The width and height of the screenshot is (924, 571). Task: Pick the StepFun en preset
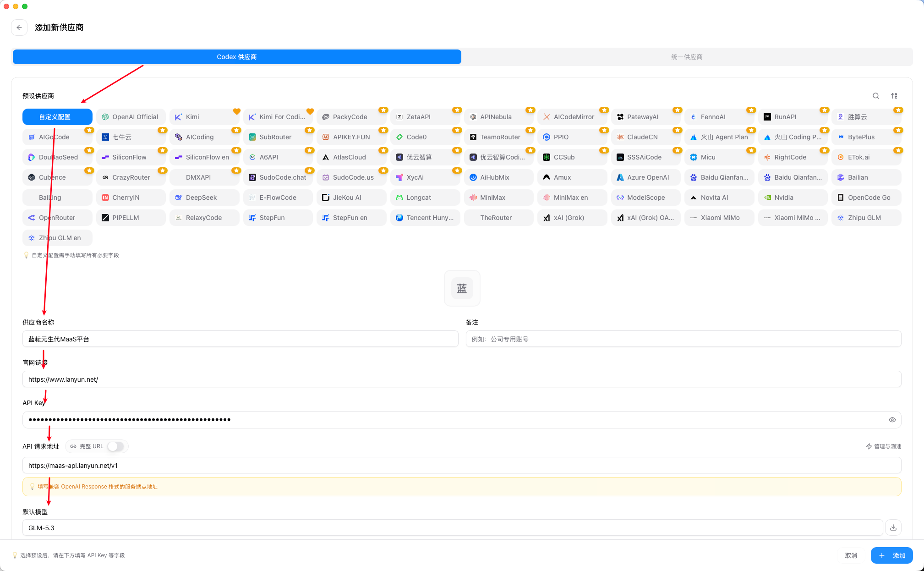[x=351, y=218]
